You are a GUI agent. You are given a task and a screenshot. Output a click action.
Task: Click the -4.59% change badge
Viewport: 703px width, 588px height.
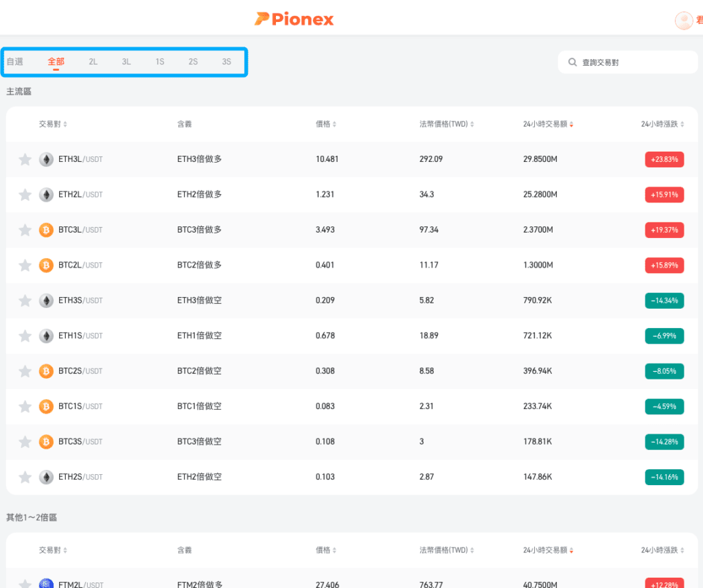[665, 406]
